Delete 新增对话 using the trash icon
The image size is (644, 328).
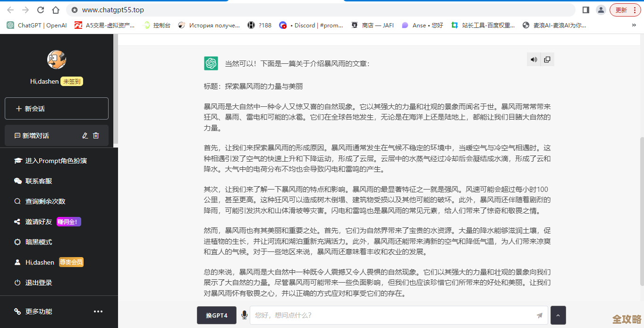click(x=96, y=136)
